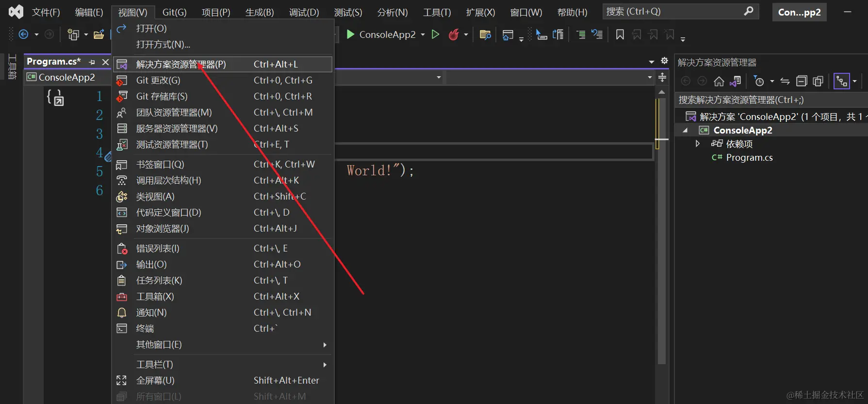Toggle a bookmark with the bookmark icon
The width and height of the screenshot is (868, 404).
point(620,34)
